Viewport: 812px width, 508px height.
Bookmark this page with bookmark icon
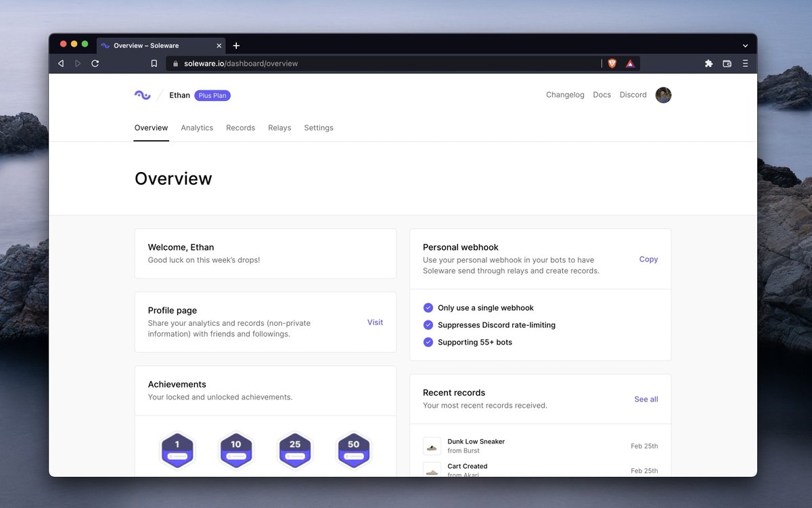point(154,64)
